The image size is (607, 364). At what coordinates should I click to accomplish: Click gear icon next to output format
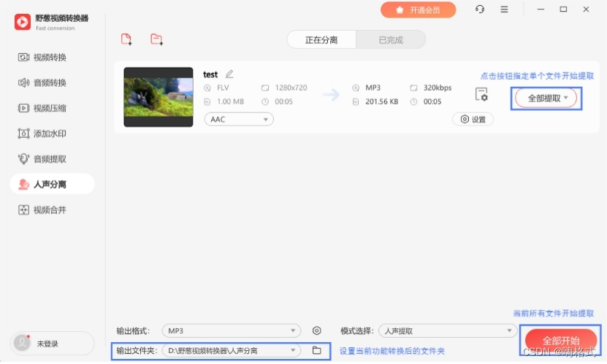(x=317, y=330)
